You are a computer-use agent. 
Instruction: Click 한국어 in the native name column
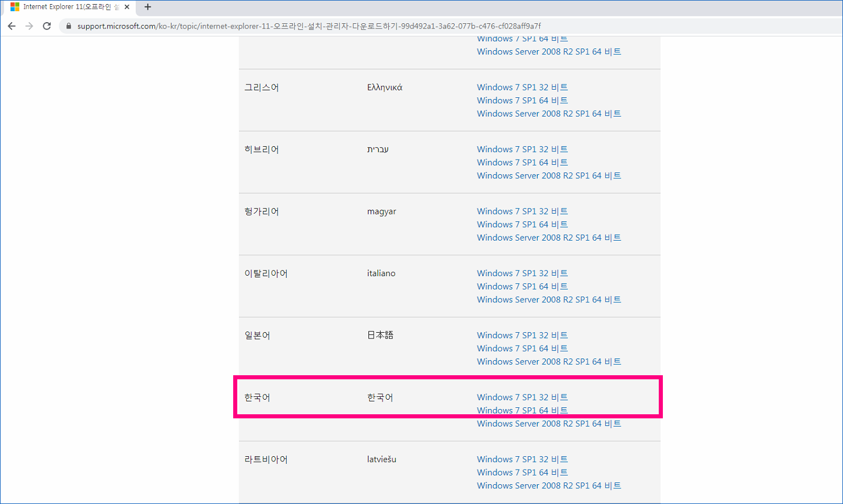380,398
